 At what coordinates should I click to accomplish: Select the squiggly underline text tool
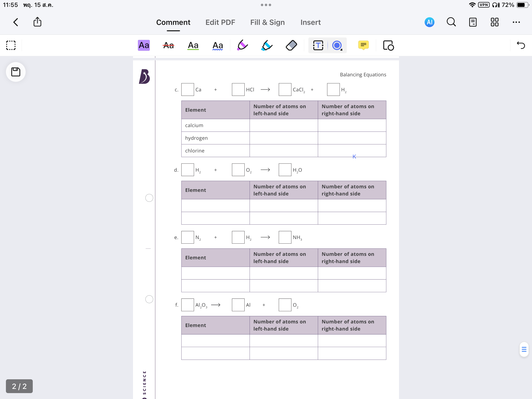pyautogui.click(x=218, y=45)
